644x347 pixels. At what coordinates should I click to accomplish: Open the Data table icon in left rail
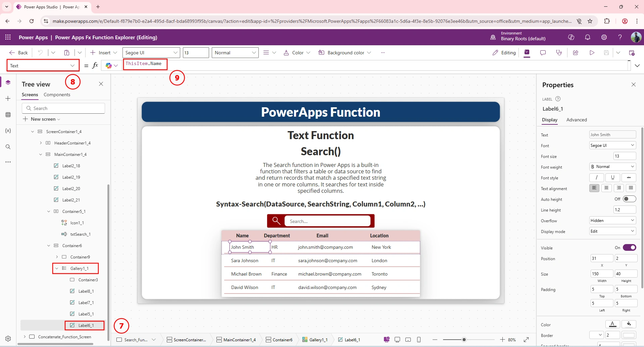pyautogui.click(x=8, y=115)
